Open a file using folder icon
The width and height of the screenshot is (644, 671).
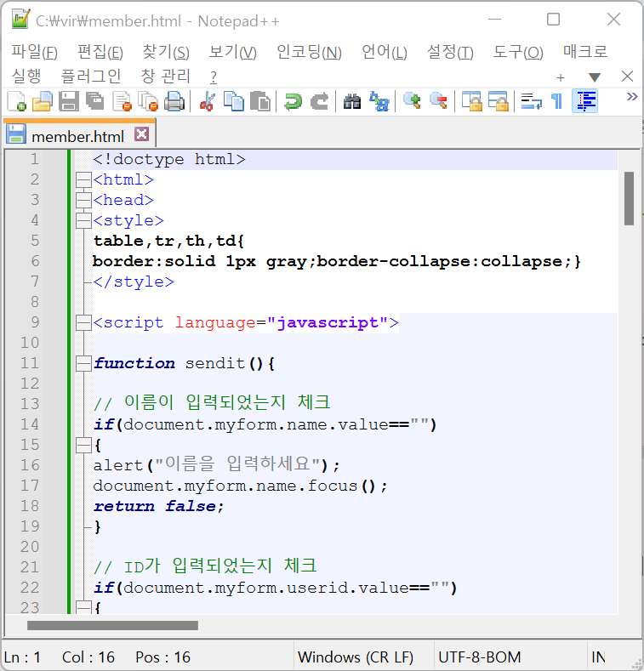(x=43, y=102)
